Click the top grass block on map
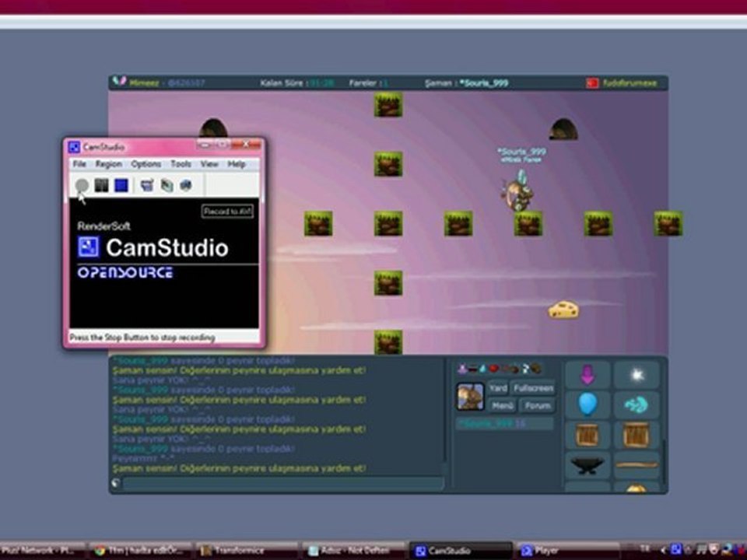The width and height of the screenshot is (747, 560). click(x=388, y=105)
